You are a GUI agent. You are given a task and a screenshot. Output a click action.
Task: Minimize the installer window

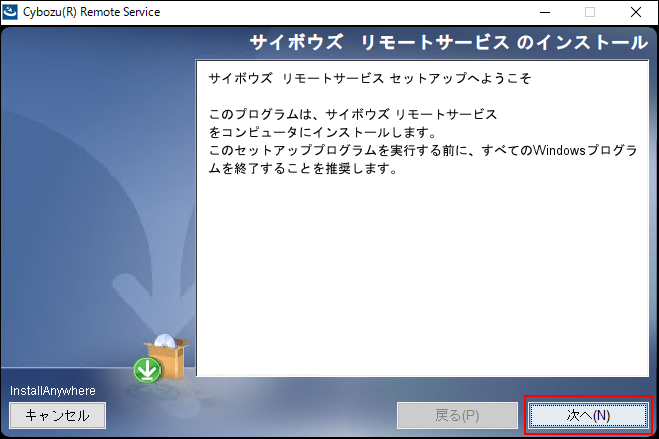(x=545, y=12)
